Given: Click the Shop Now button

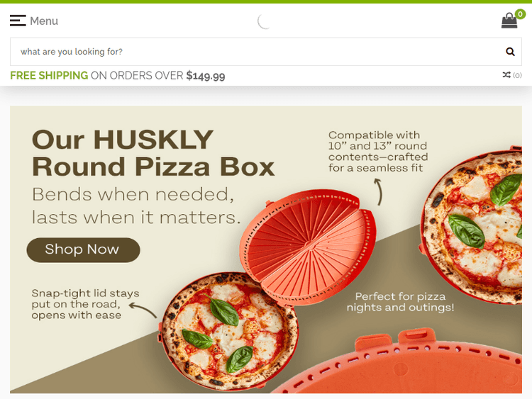Looking at the screenshot, I should [x=83, y=250].
